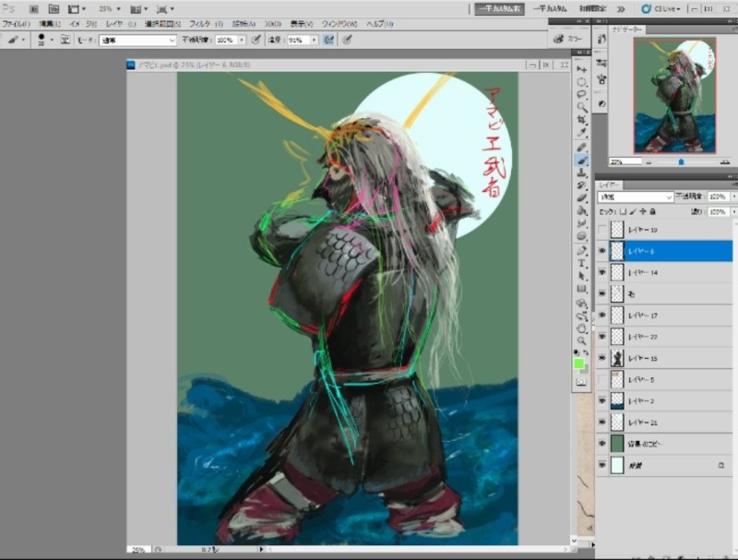The image size is (738, 560).
Task: Swap foreground and background colors
Action: coord(586,352)
